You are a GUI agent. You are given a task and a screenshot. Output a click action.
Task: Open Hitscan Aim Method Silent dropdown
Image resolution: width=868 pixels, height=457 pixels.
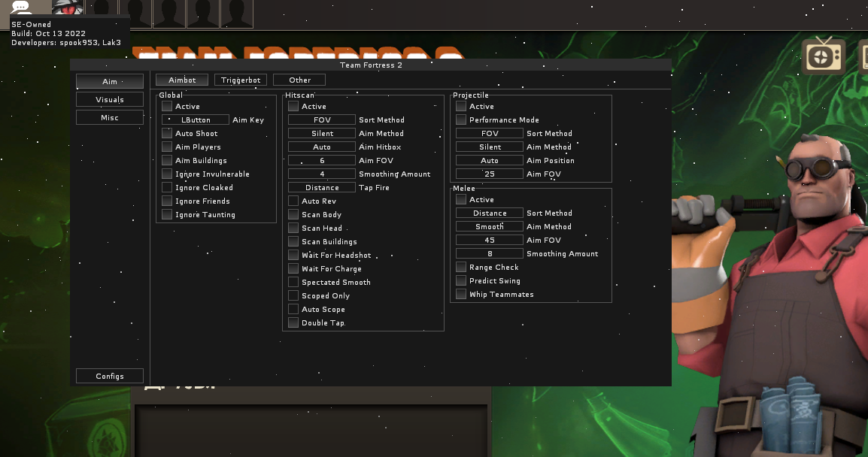(x=322, y=133)
